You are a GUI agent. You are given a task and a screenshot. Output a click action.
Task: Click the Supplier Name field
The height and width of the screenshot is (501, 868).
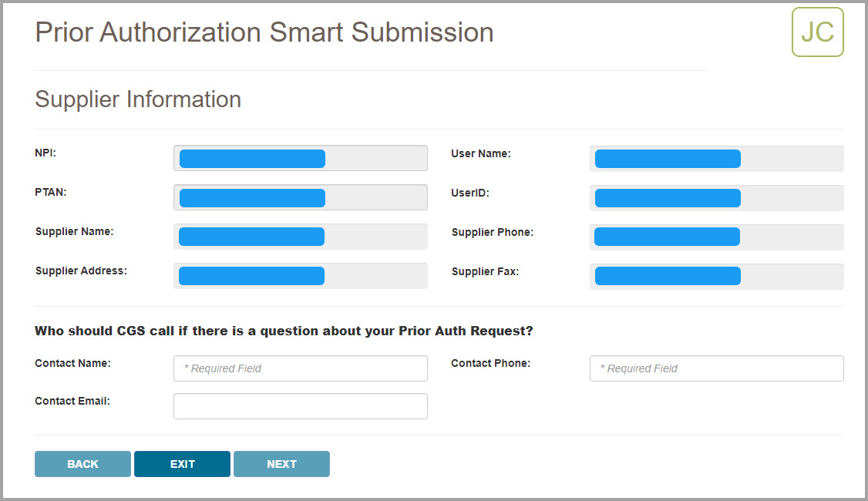300,237
